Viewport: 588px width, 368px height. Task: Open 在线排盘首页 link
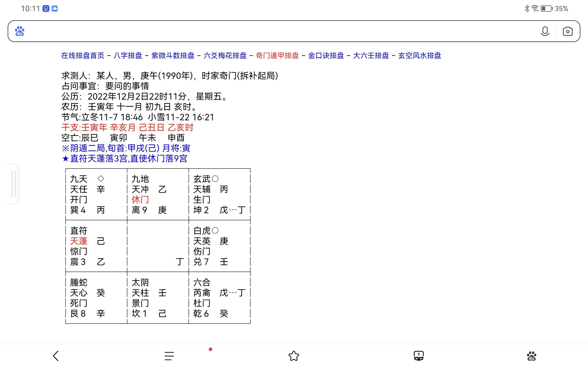(x=83, y=55)
